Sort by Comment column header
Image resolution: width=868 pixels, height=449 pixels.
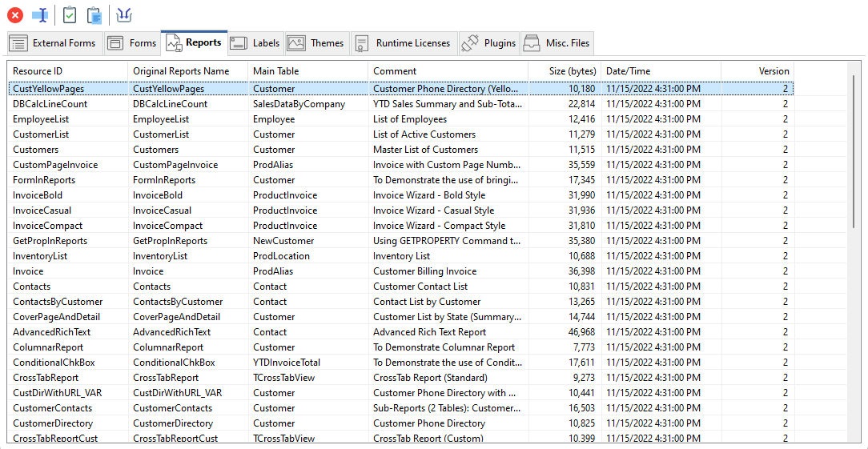[x=448, y=71]
